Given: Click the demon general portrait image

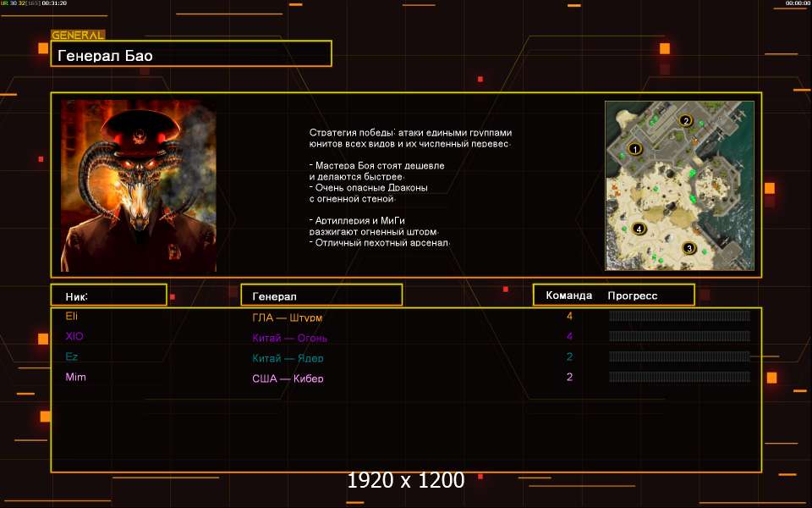Looking at the screenshot, I should pos(138,185).
